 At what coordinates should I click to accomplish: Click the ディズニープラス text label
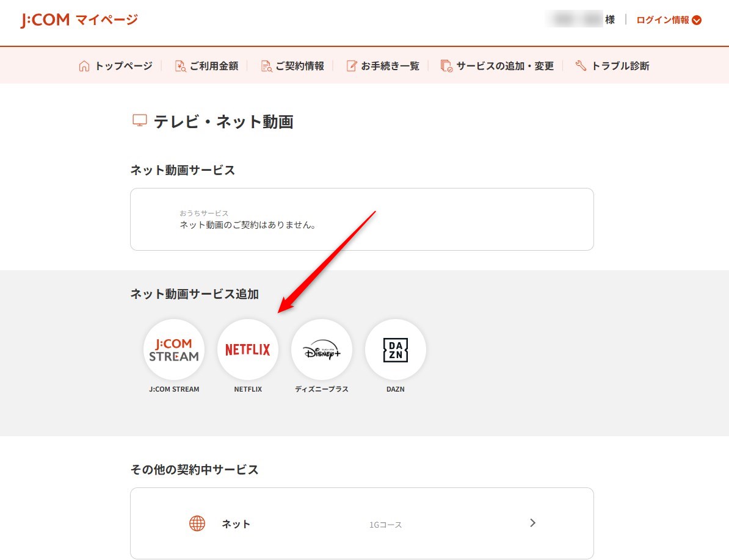coord(322,389)
